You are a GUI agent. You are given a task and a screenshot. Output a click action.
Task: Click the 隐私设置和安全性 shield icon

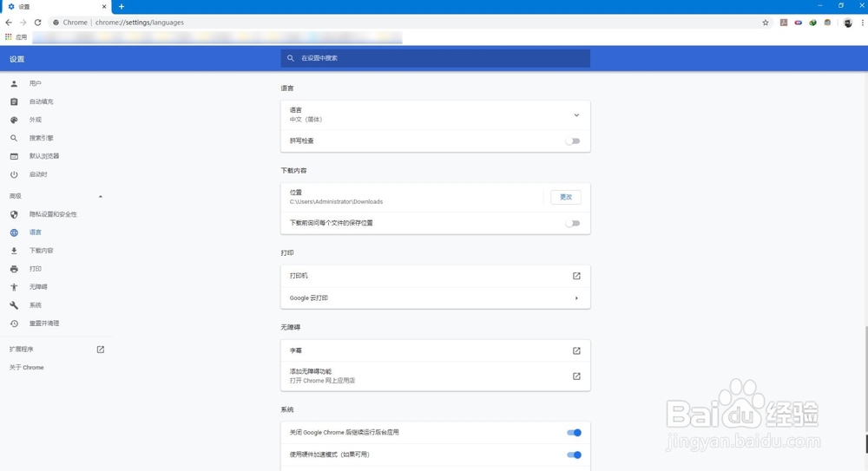coord(15,214)
